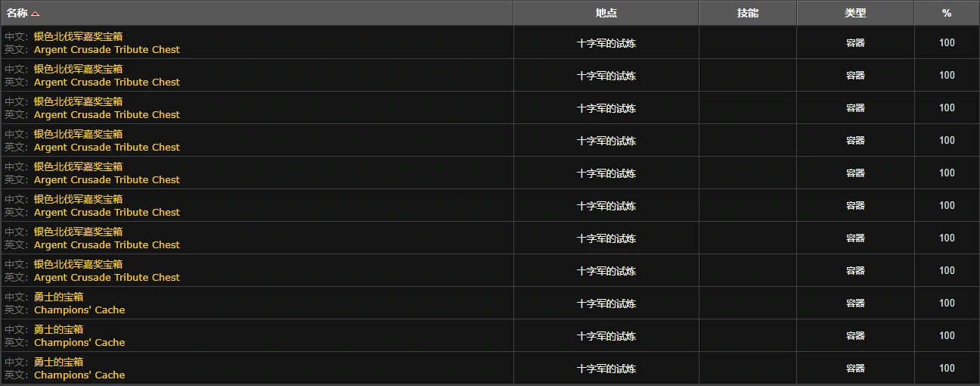980x386 pixels.
Task: Open fifth row's 银色北伐军嘉奖宝箱 link
Action: click(x=78, y=167)
